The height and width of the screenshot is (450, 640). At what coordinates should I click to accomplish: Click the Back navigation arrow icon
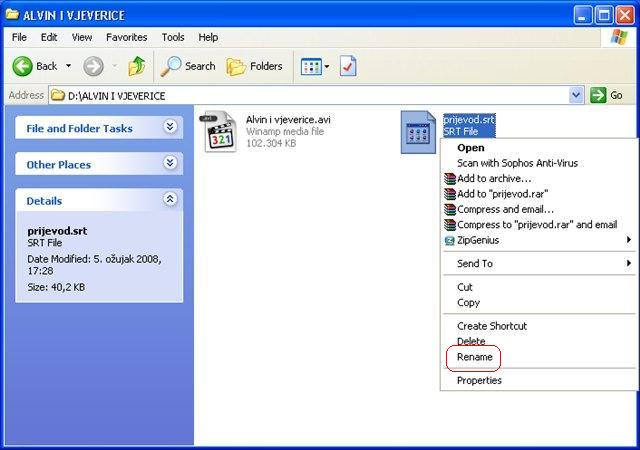(23, 66)
